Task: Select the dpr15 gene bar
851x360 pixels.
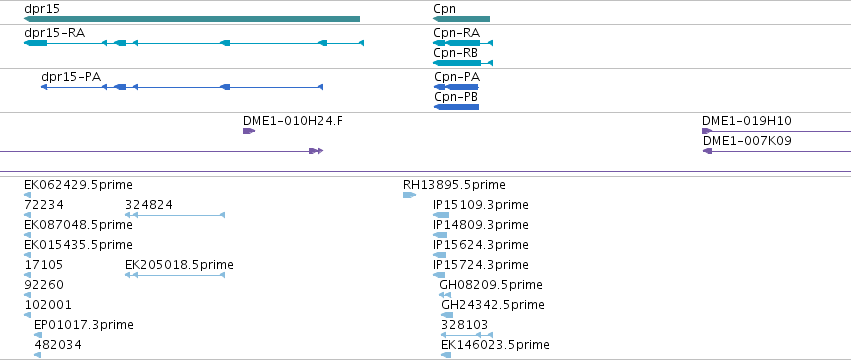Action: pos(192,19)
